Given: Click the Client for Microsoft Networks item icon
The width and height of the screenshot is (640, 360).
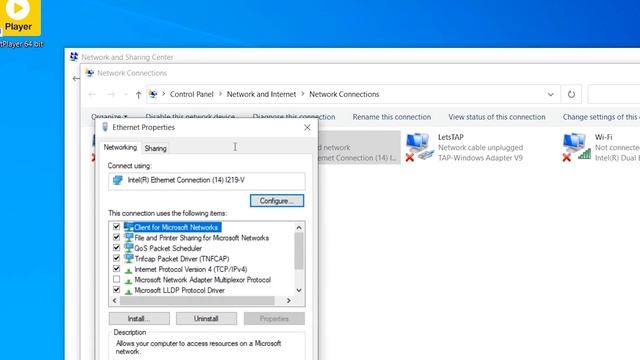Looking at the screenshot, I should (129, 227).
